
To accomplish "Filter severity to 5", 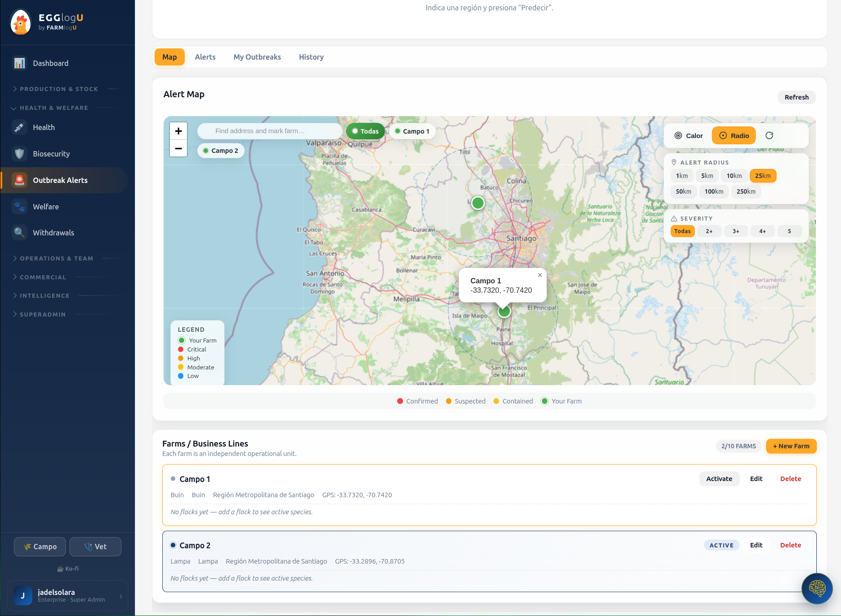I will tap(789, 231).
